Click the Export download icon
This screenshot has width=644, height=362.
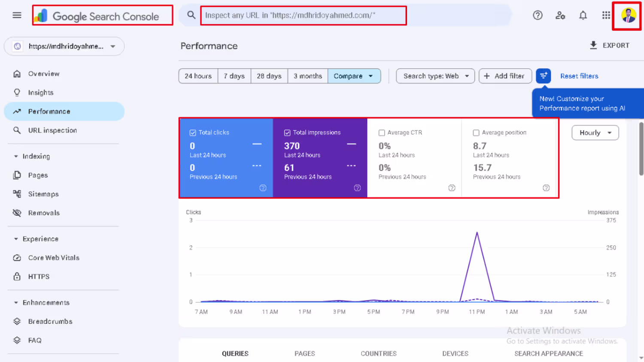(x=593, y=45)
